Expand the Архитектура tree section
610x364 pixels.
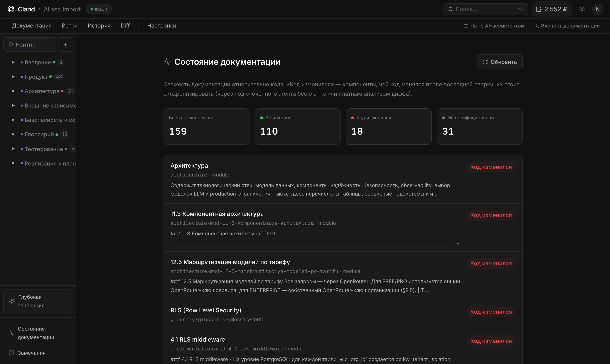(x=13, y=91)
